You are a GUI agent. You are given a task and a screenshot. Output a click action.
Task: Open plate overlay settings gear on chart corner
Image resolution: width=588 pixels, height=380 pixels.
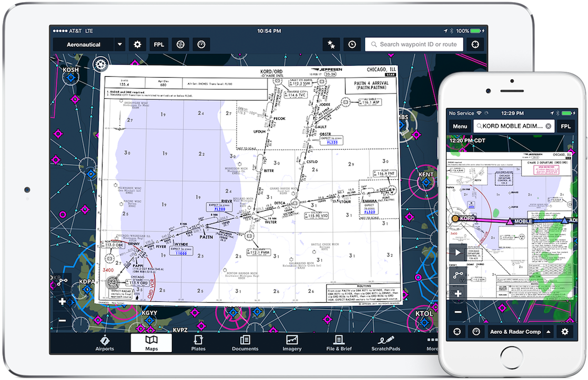[x=100, y=65]
